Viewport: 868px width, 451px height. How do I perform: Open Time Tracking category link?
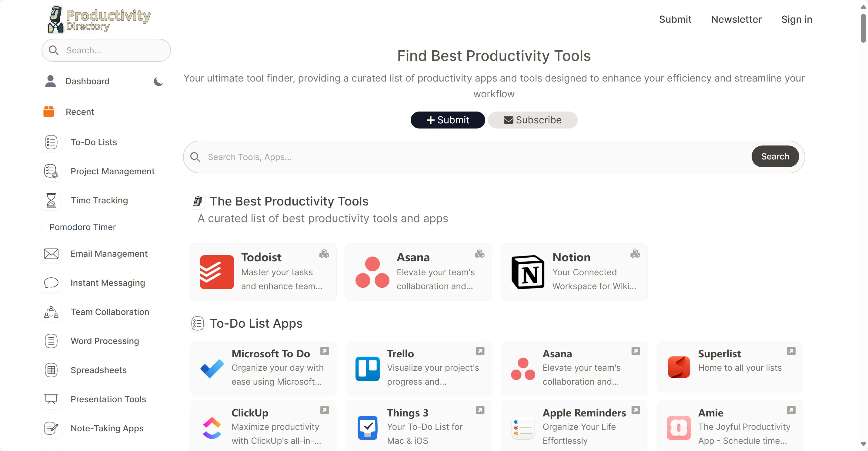[99, 201]
